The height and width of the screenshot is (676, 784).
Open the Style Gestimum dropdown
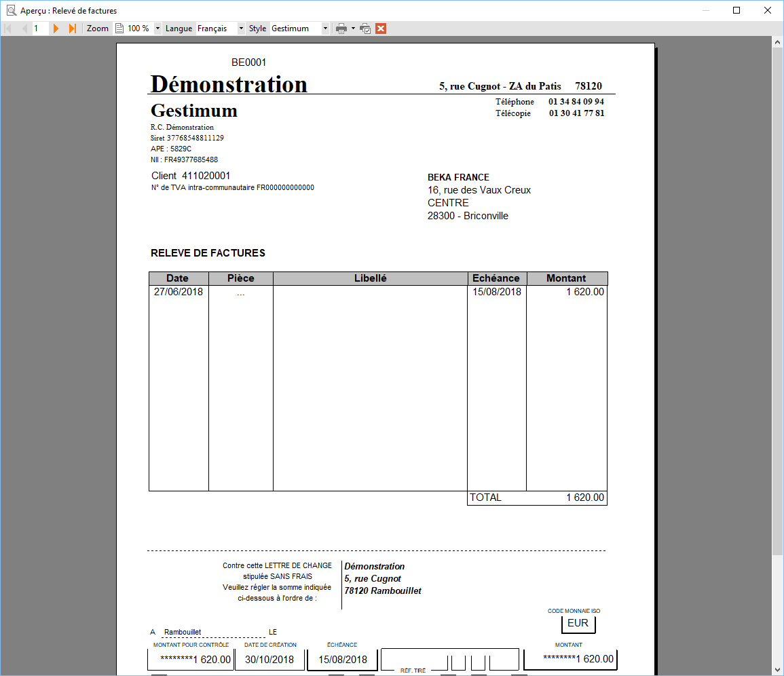[x=325, y=29]
